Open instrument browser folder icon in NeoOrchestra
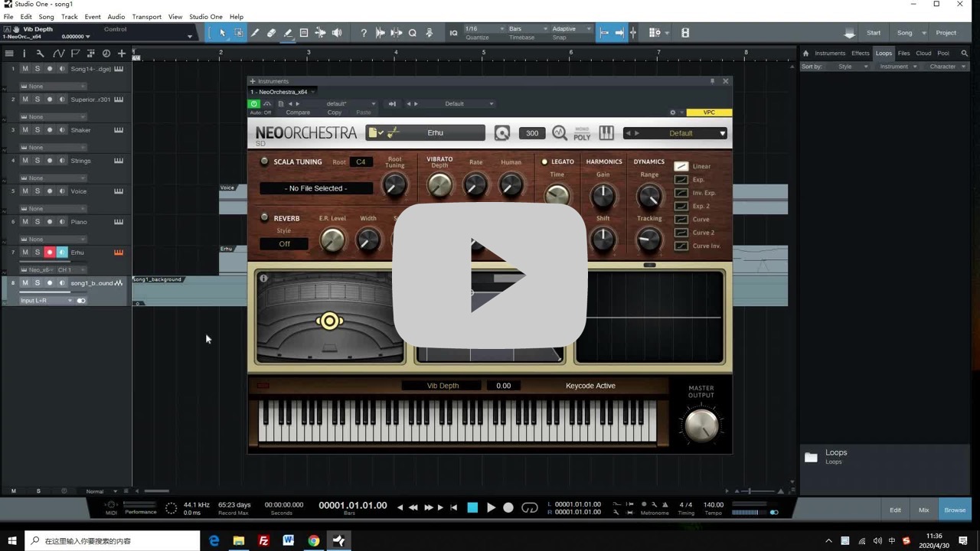The image size is (980, 551). [375, 133]
